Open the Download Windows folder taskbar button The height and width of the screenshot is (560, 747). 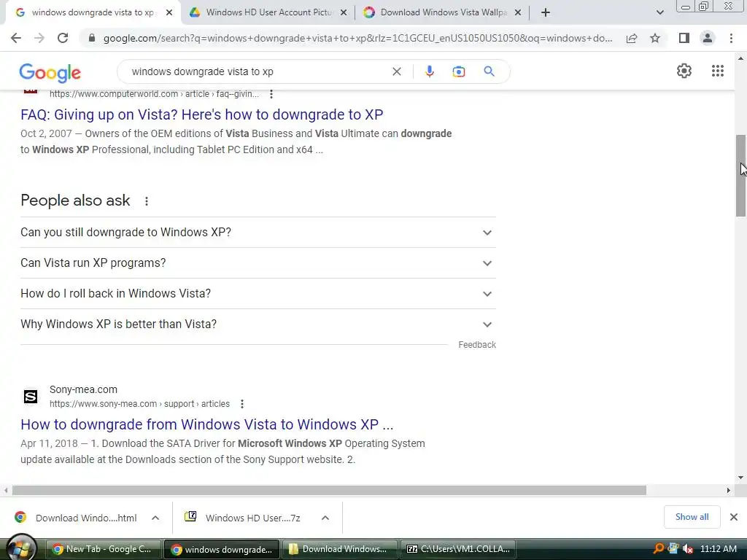[x=340, y=549]
